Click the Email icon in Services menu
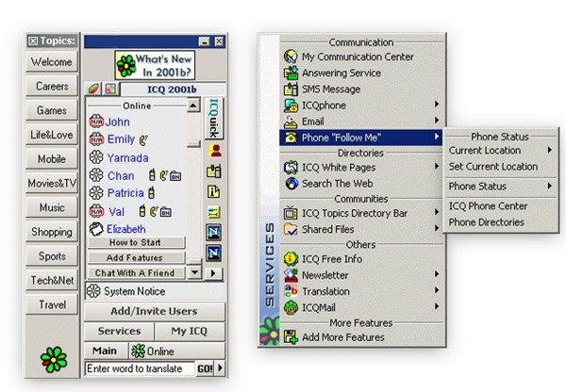 coord(291,122)
